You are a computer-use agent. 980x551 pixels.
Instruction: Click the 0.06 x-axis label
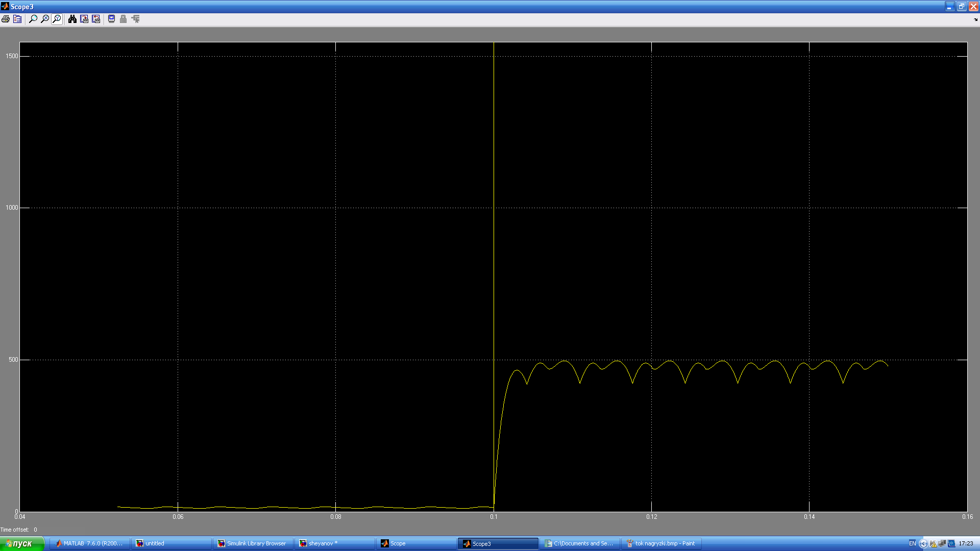[178, 517]
